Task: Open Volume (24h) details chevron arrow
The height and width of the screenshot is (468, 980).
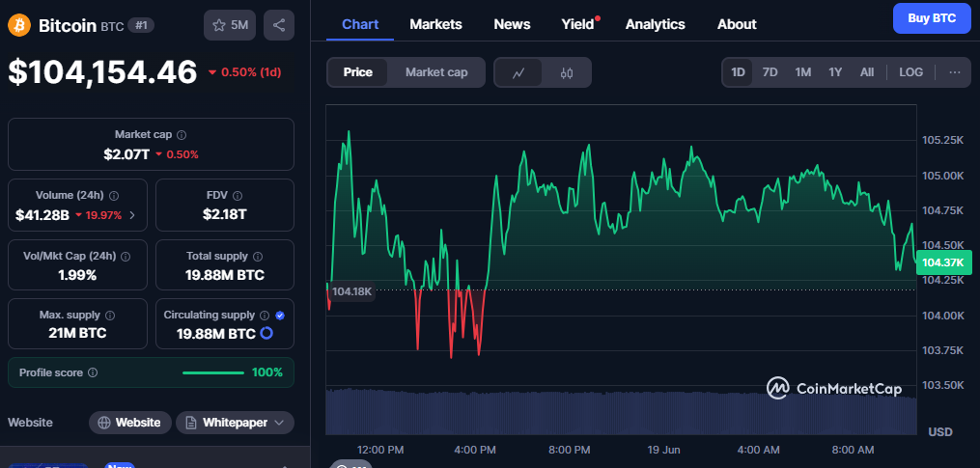Action: 132,215
